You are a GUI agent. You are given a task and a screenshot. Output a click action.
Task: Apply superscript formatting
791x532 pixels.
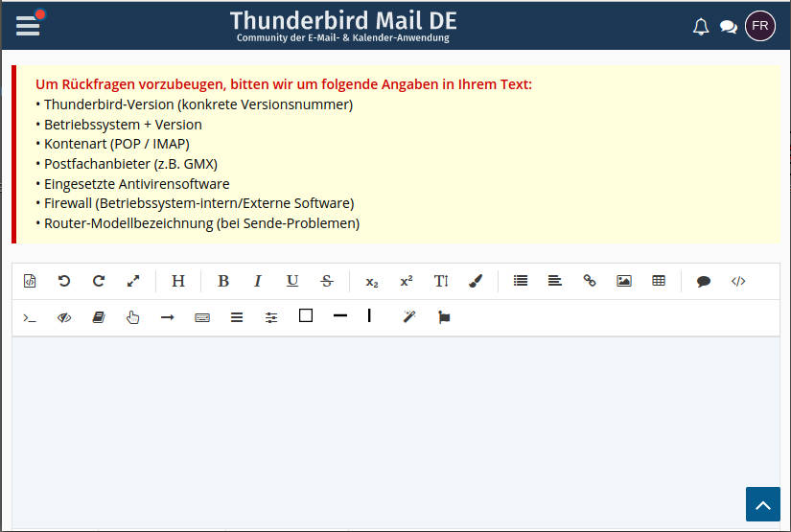point(407,281)
